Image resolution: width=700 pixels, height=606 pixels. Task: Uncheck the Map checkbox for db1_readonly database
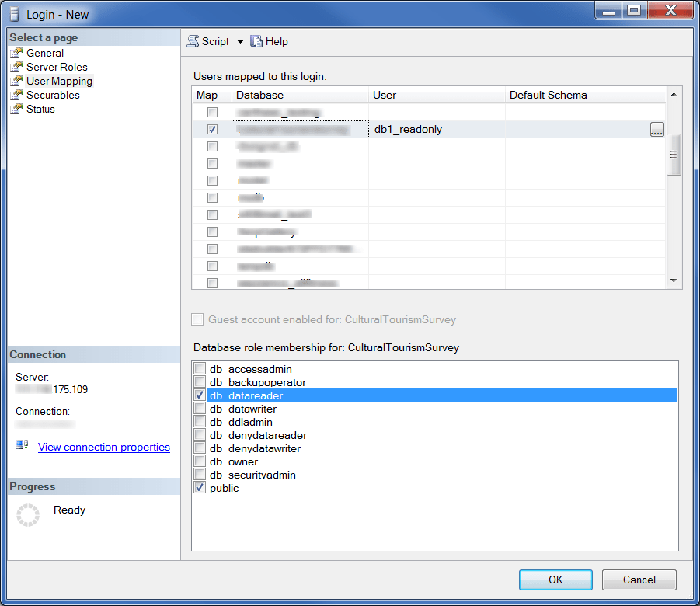point(212,129)
